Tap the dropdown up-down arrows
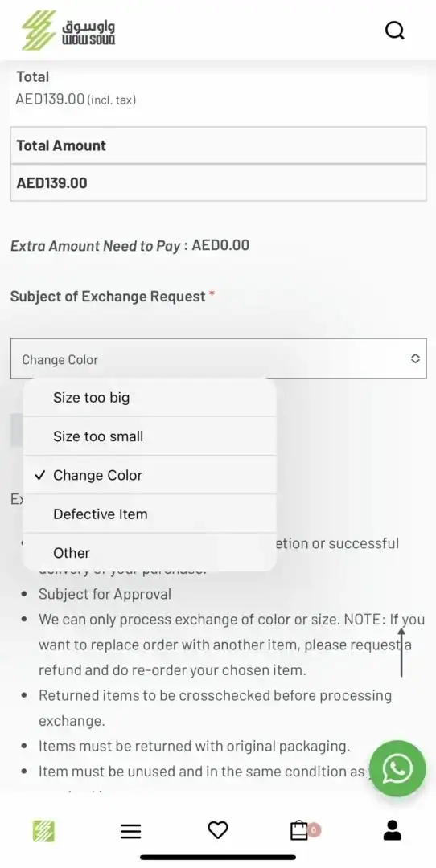The width and height of the screenshot is (436, 868). point(415,358)
